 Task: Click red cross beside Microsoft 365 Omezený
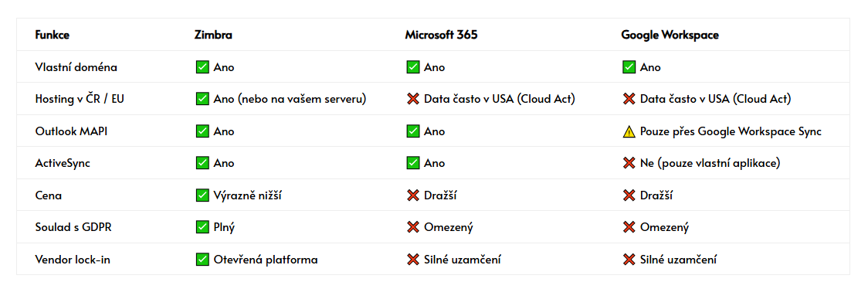(412, 227)
